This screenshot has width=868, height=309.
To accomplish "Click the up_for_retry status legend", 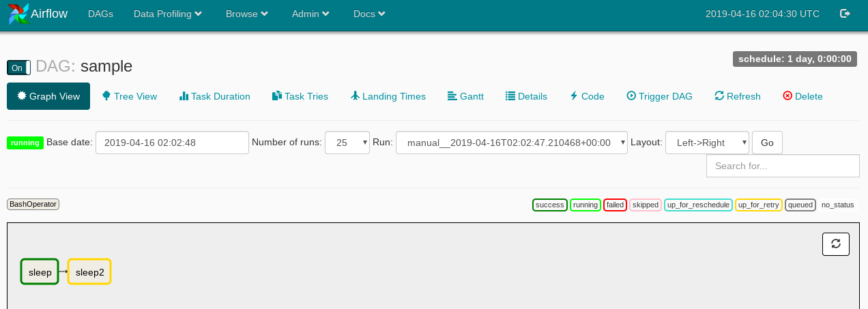I will [759, 205].
